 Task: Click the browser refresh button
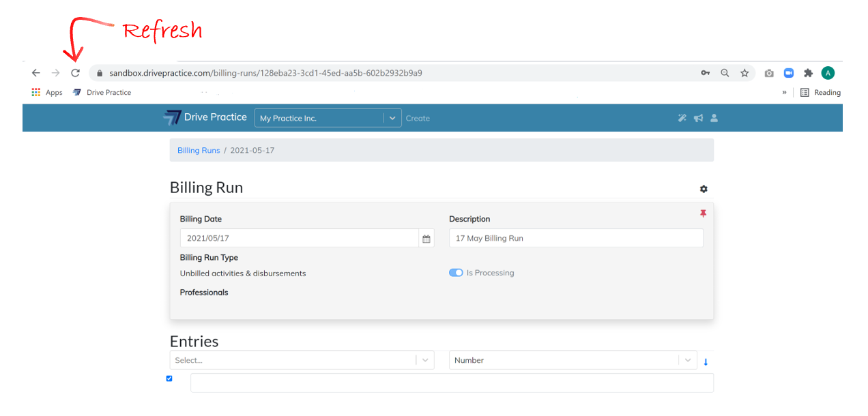click(x=76, y=73)
